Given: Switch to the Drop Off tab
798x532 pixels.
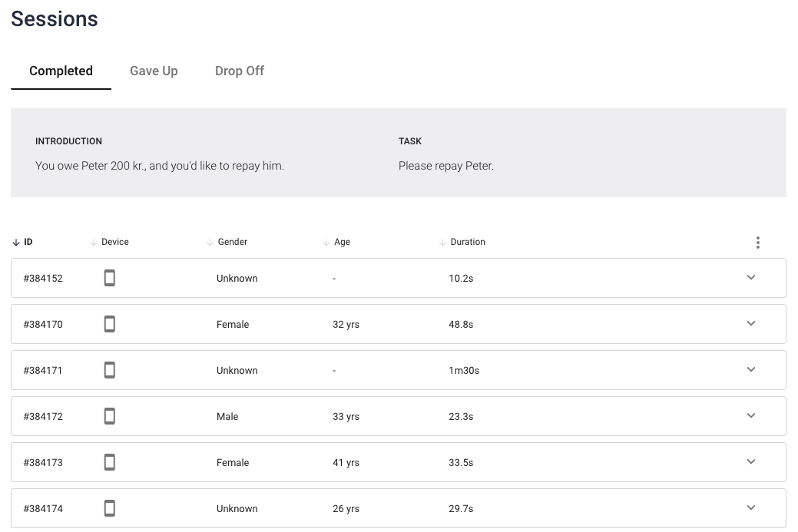Looking at the screenshot, I should tap(240, 71).
